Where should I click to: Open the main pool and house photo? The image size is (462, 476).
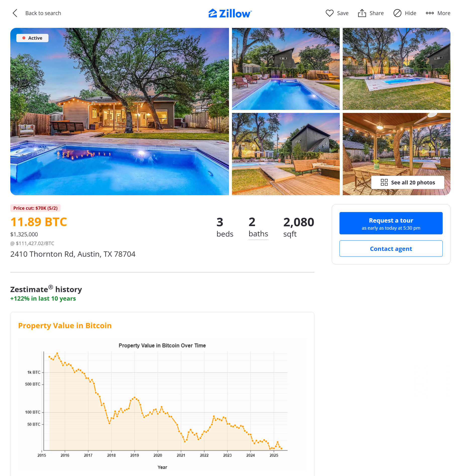point(120,111)
